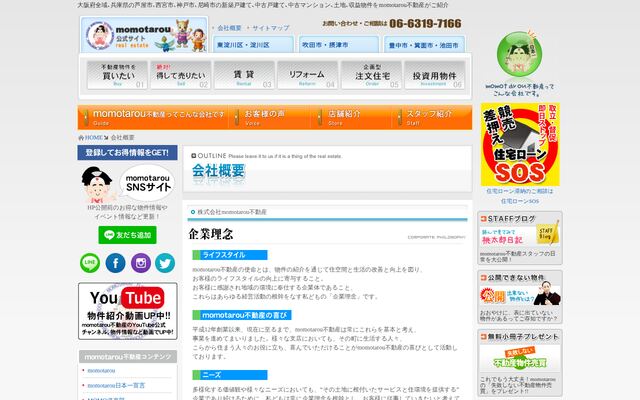Open the 得して売りたい Sell menu

(x=180, y=75)
